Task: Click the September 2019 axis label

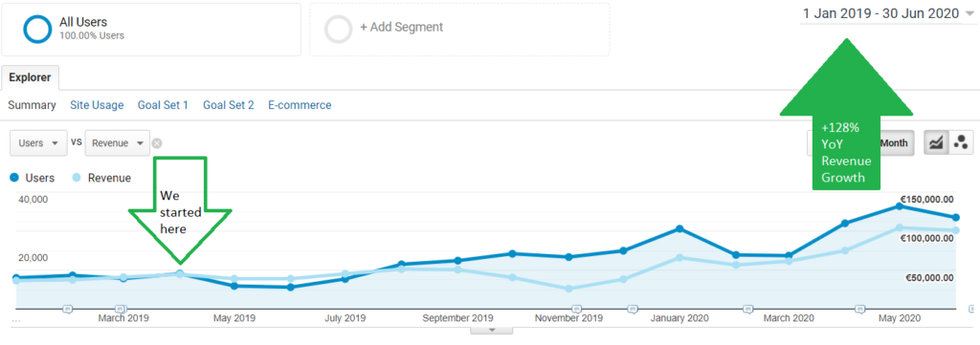Action: tap(458, 318)
